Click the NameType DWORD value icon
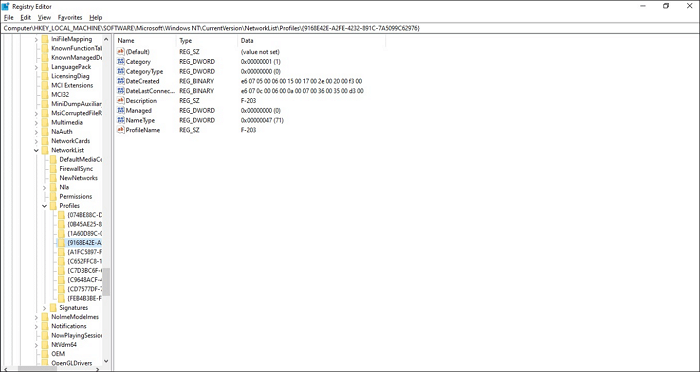This screenshot has height=372, width=700. pos(121,120)
